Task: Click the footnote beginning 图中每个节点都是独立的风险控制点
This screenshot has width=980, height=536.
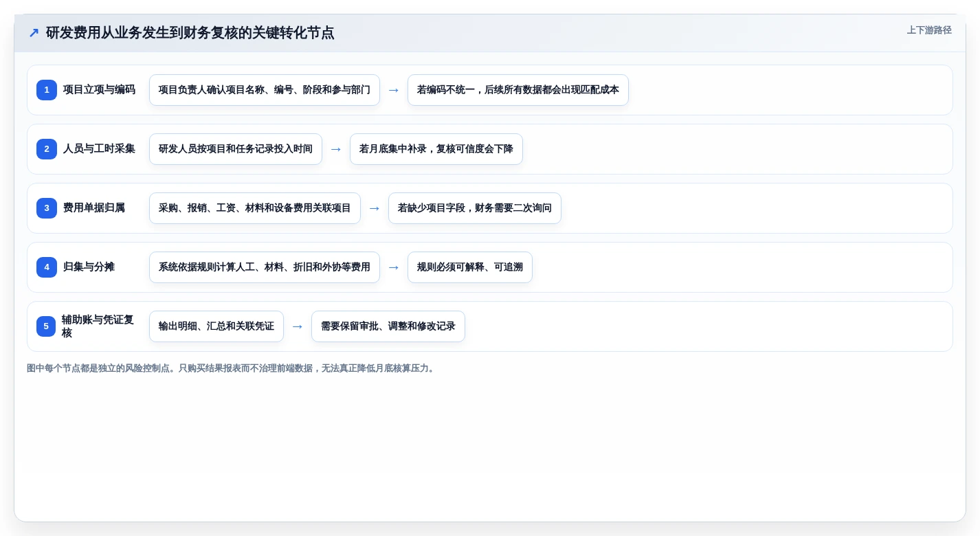Action: 231,368
